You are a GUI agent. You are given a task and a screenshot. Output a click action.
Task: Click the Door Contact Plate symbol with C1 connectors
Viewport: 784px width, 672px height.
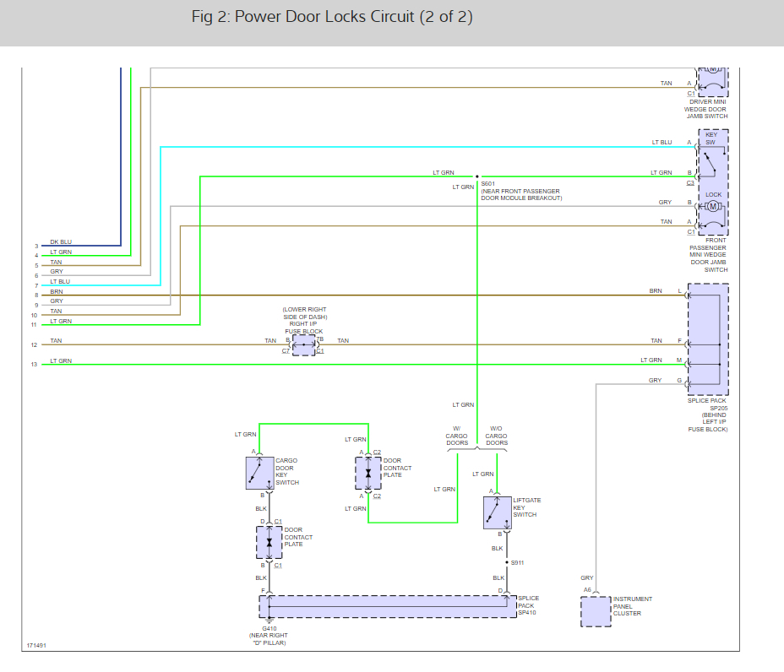click(x=269, y=542)
